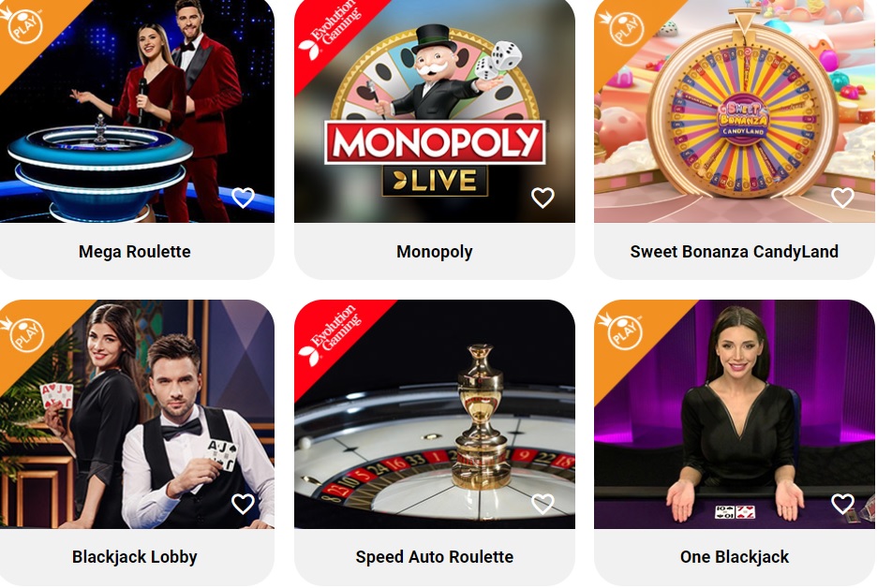
Task: Mark Speed Auto Roulette as favorite
Action: [x=543, y=504]
